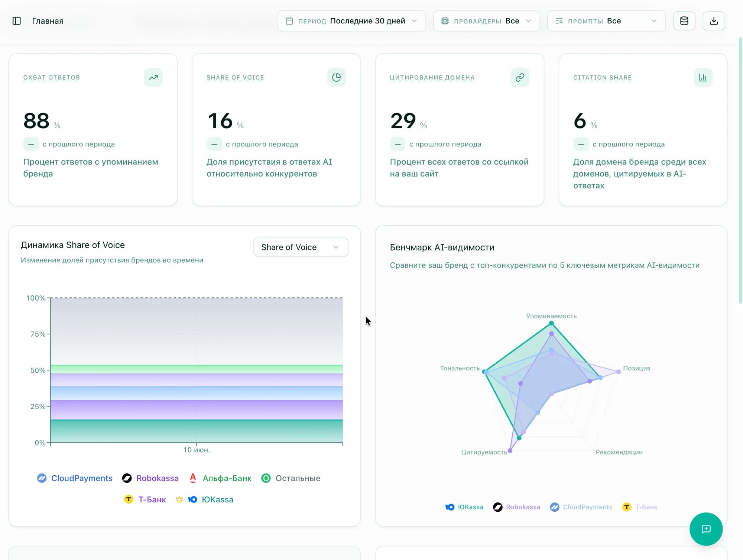Open the Share of Voice metric selector

tap(301, 247)
